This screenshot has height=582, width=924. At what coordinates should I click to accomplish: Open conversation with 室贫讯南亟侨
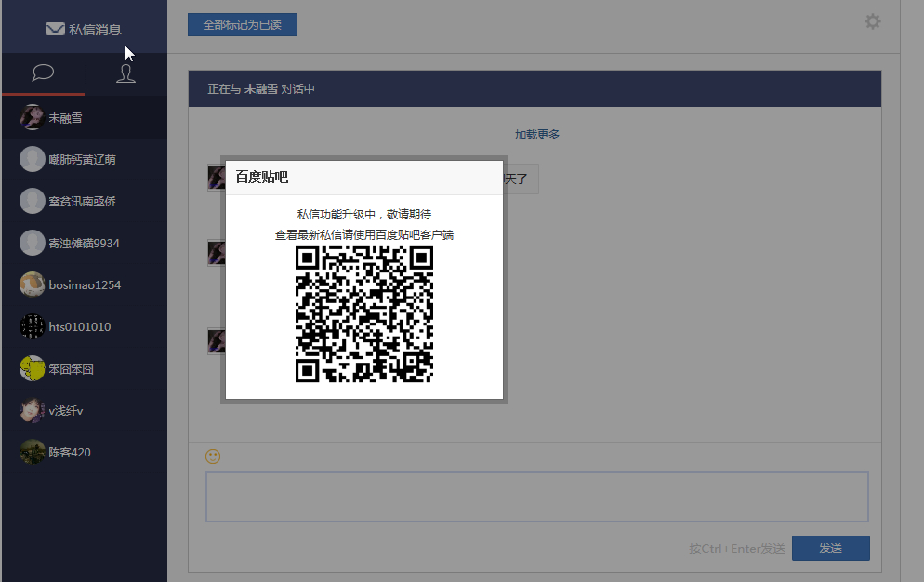tap(85, 201)
